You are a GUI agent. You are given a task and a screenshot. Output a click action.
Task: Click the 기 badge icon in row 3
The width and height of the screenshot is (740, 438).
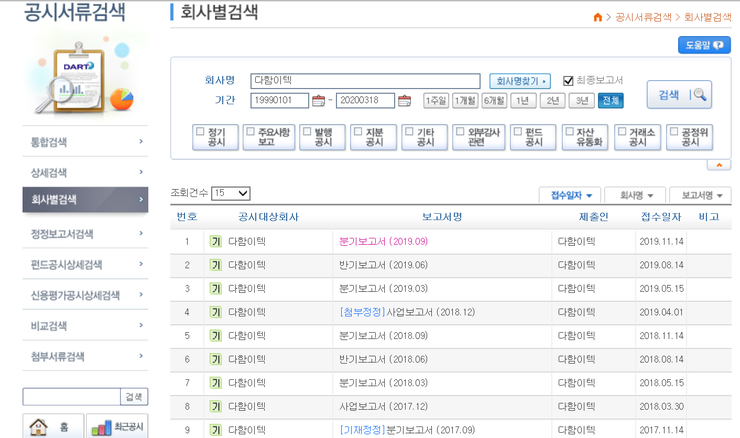[216, 288]
